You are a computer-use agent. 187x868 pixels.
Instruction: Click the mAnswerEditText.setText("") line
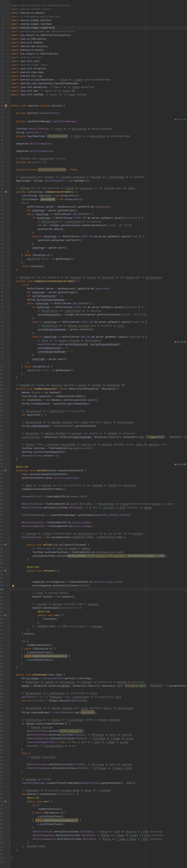40,456
